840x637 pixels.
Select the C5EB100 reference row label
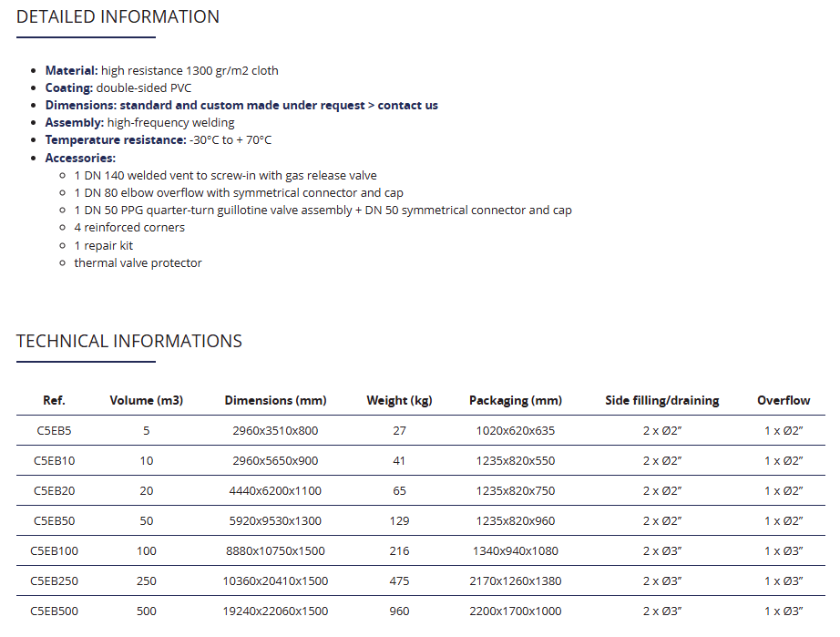tap(55, 551)
